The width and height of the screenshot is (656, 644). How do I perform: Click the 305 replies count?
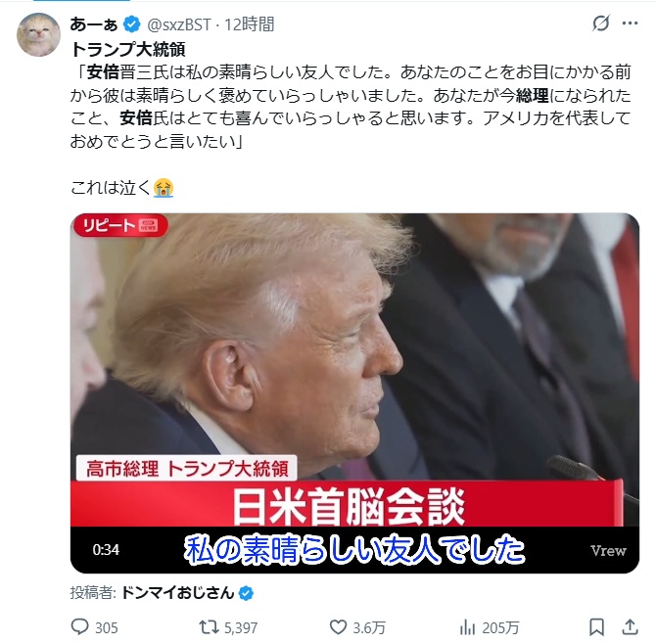coord(107,627)
